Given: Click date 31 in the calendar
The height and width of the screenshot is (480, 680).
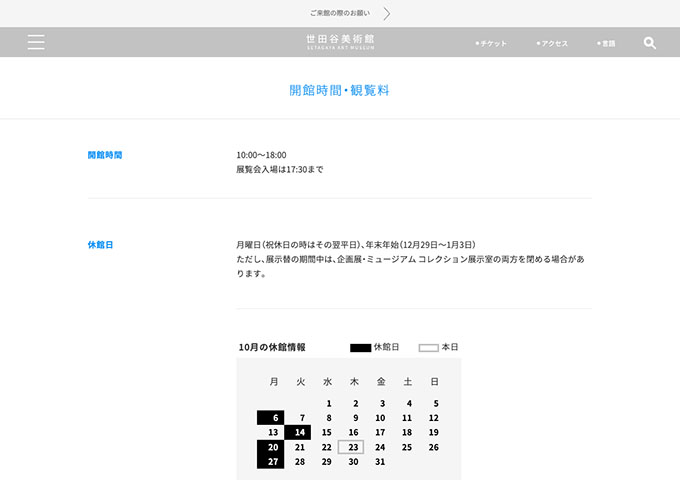Looking at the screenshot, I should point(380,461).
